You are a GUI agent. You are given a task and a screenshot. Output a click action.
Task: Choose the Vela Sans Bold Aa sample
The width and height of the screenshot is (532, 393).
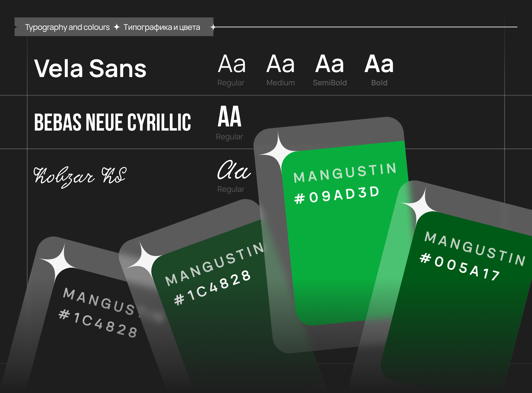pyautogui.click(x=379, y=64)
